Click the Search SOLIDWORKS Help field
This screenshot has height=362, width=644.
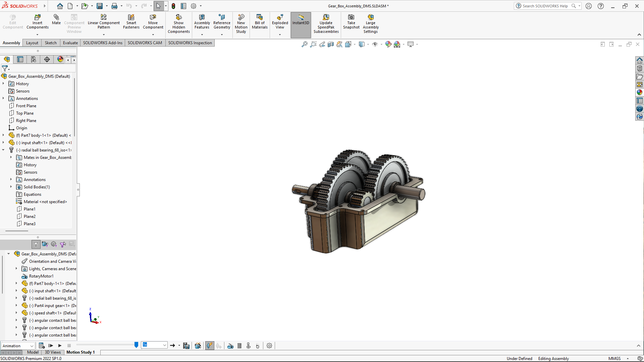(545, 6)
